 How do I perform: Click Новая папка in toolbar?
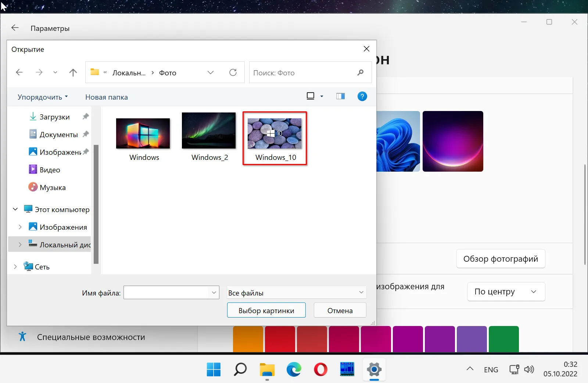click(x=107, y=97)
